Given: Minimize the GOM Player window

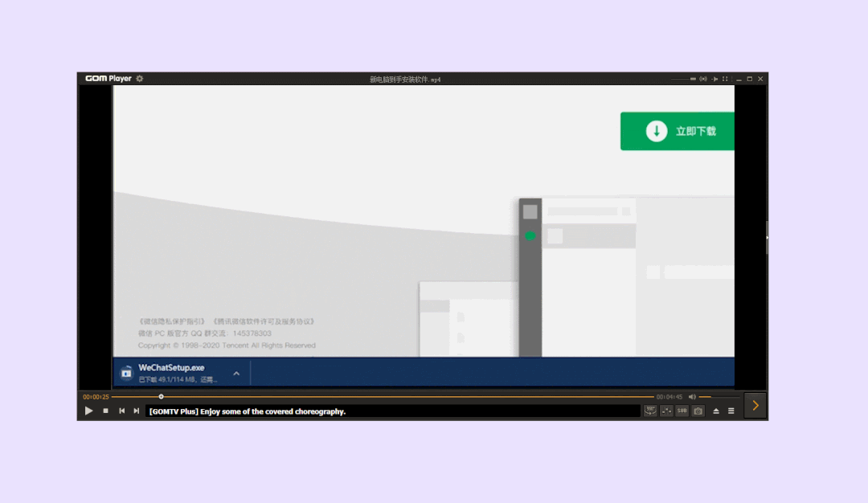Looking at the screenshot, I should pos(739,79).
